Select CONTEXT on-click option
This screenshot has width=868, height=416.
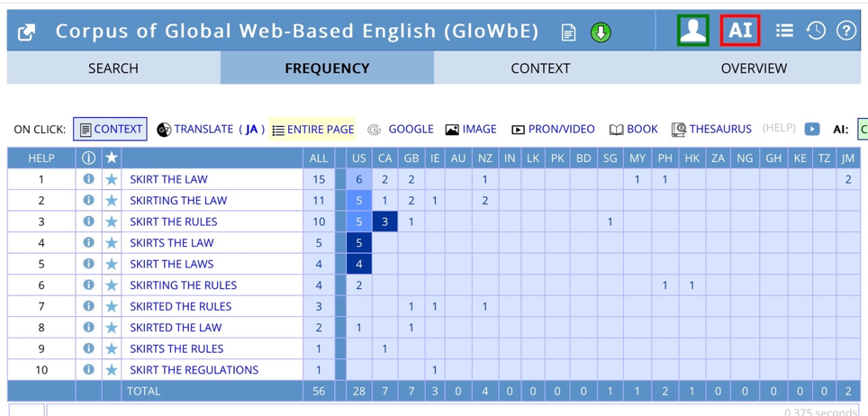point(110,129)
